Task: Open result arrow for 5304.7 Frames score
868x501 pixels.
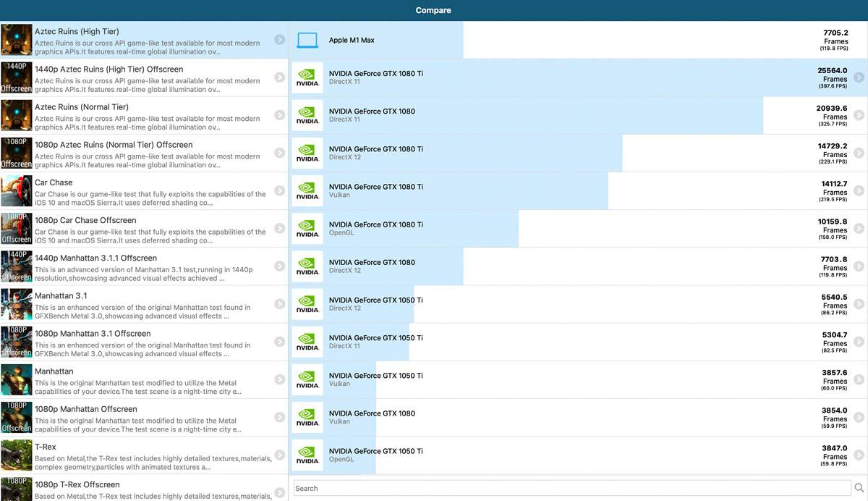Action: 859,341
